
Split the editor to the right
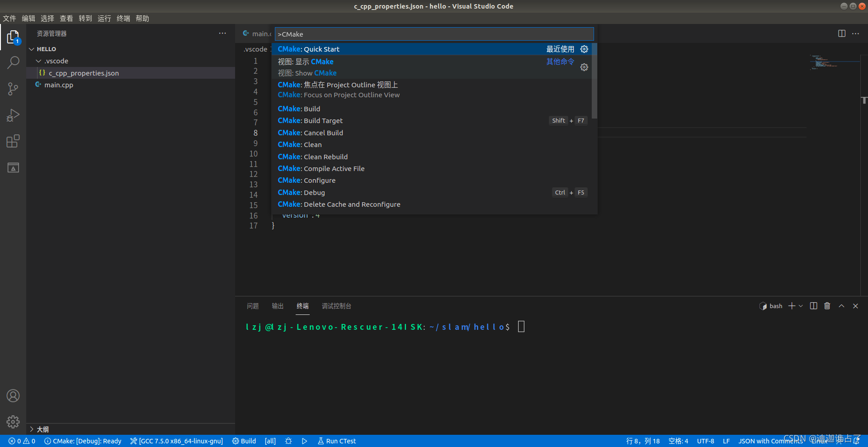[842, 33]
